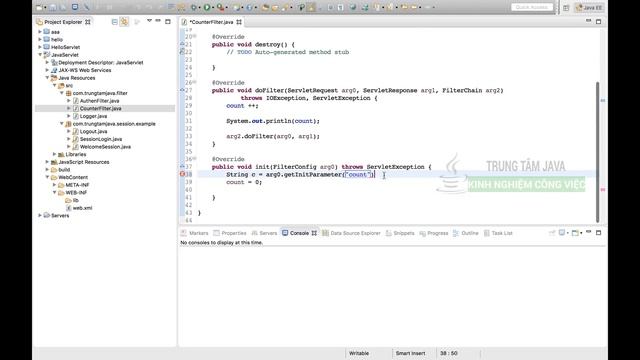Screen dimensions: 640x360
Task: Click "Writable" in status bar
Action: [359, 353]
